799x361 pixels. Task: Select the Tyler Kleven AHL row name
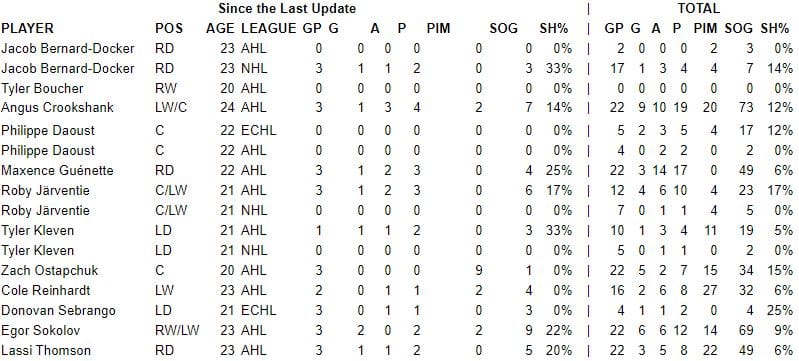[37, 230]
